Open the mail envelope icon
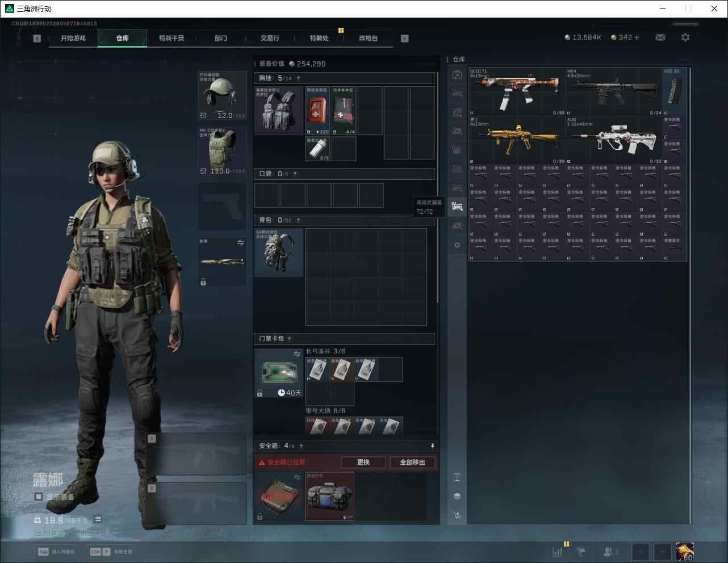728x563 pixels. point(660,37)
